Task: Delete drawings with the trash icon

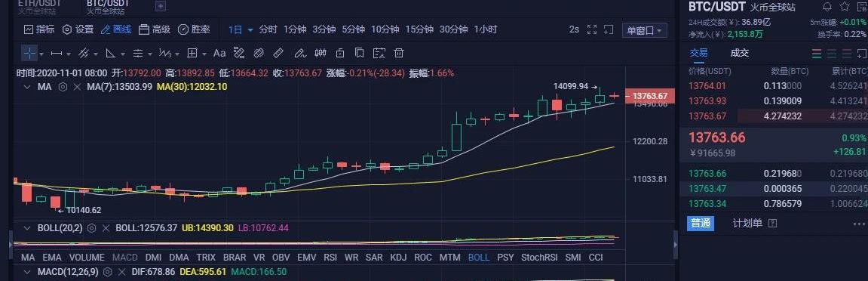Action: point(398,53)
